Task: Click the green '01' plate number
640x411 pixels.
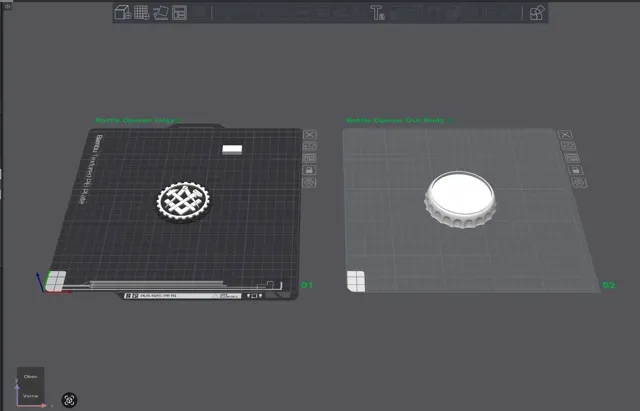Action: click(x=307, y=285)
